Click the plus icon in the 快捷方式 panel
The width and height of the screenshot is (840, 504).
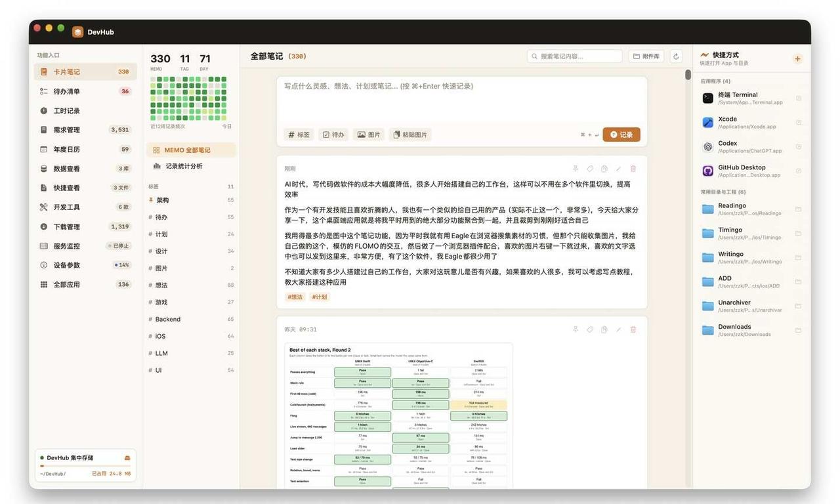tap(798, 58)
